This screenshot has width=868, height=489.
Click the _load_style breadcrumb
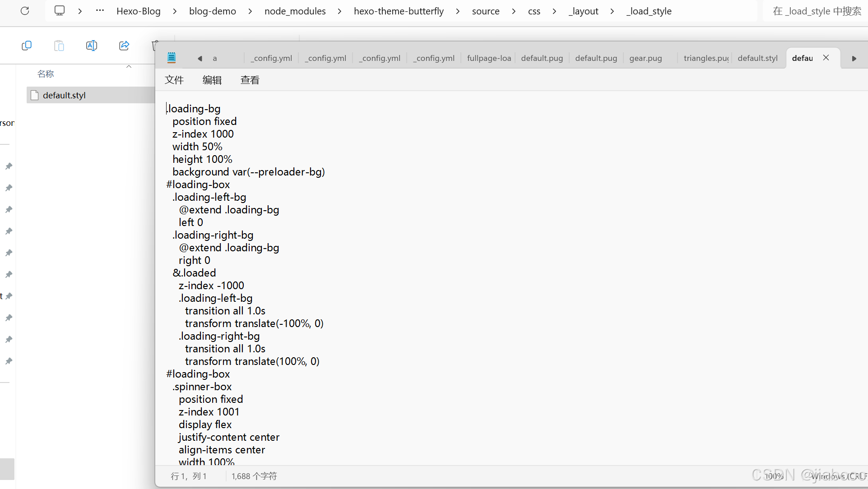[x=649, y=11]
